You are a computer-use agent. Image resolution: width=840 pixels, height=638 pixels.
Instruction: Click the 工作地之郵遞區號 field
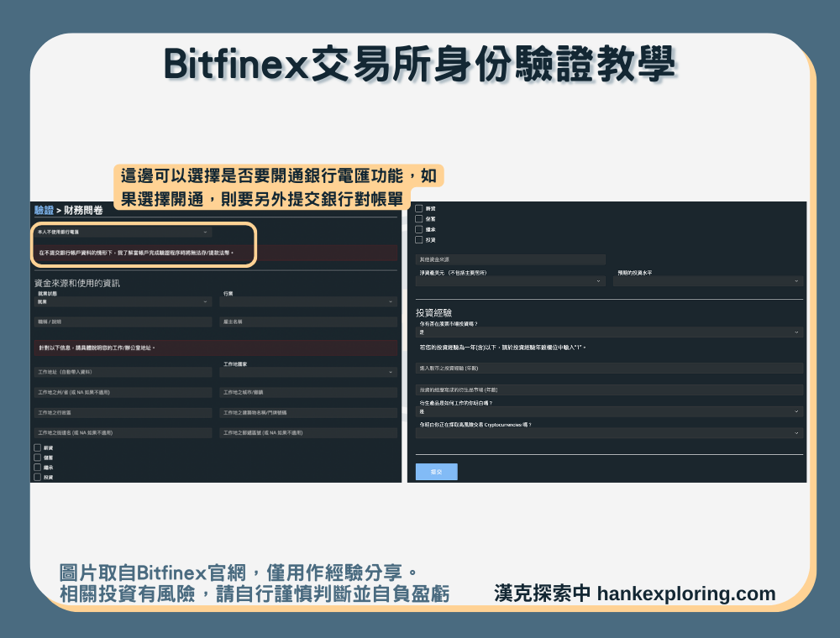(308, 432)
